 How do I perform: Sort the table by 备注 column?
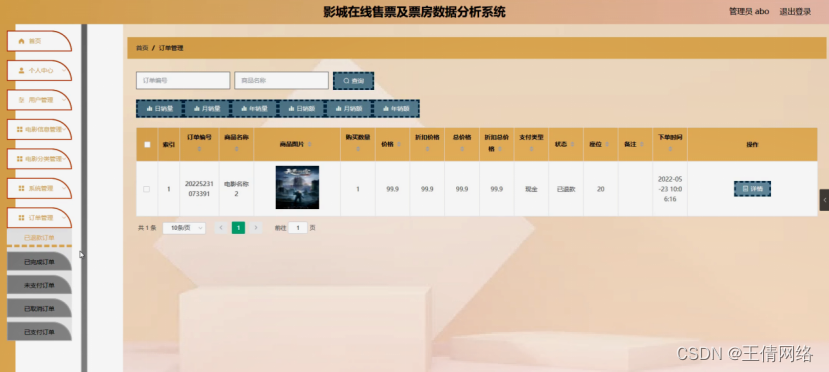click(x=642, y=144)
